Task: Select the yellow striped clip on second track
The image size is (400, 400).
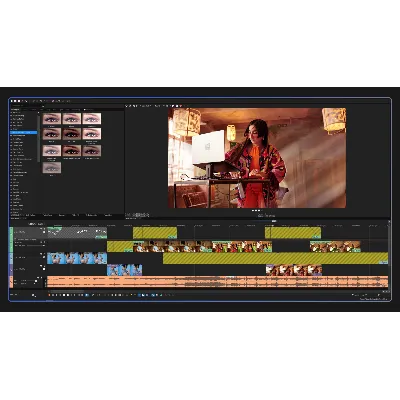Action: [x=120, y=247]
